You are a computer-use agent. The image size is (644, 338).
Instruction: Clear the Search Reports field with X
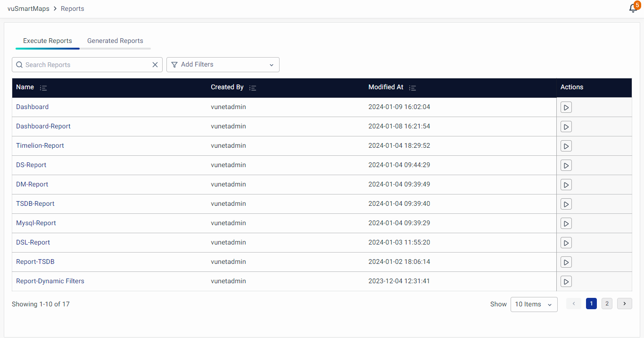coord(155,65)
